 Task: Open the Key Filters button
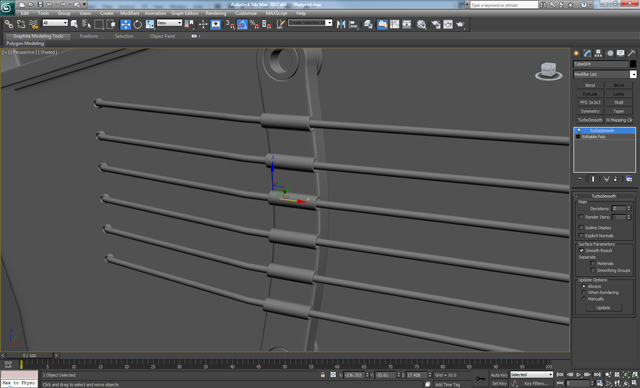pos(536,384)
